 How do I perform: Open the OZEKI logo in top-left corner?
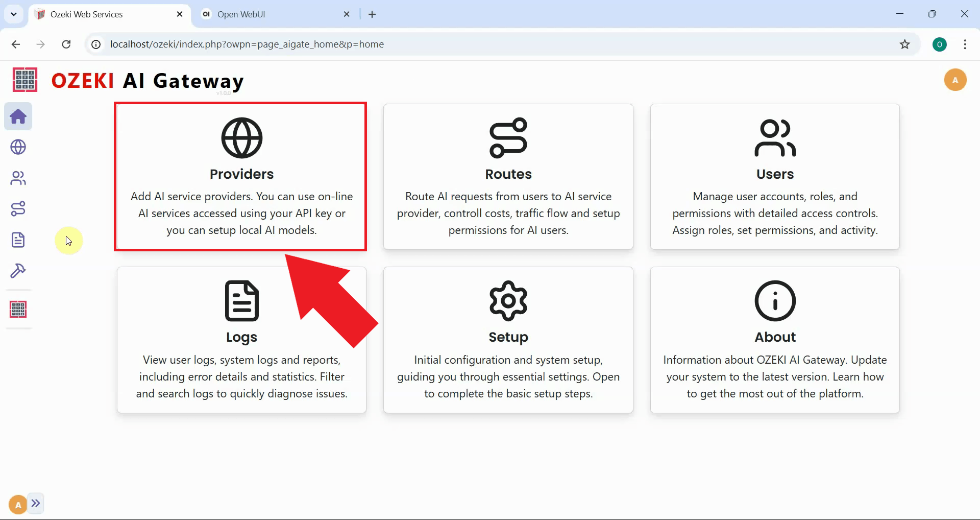[x=24, y=80]
